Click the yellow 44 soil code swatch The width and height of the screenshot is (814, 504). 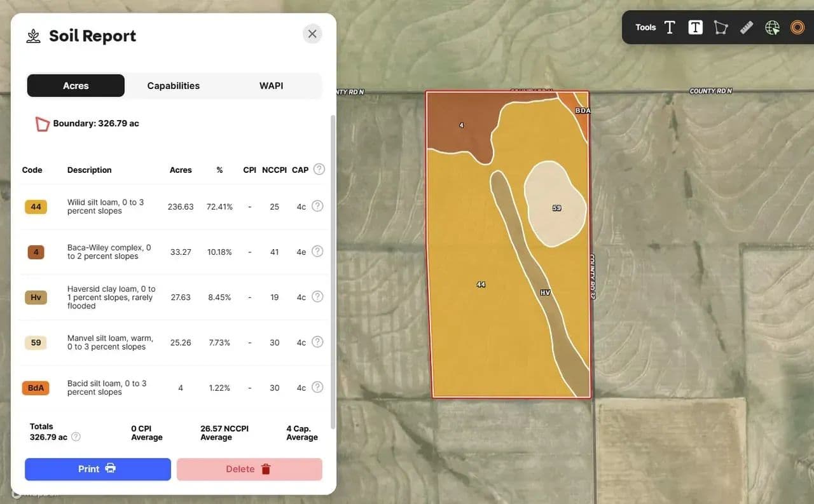coord(36,207)
